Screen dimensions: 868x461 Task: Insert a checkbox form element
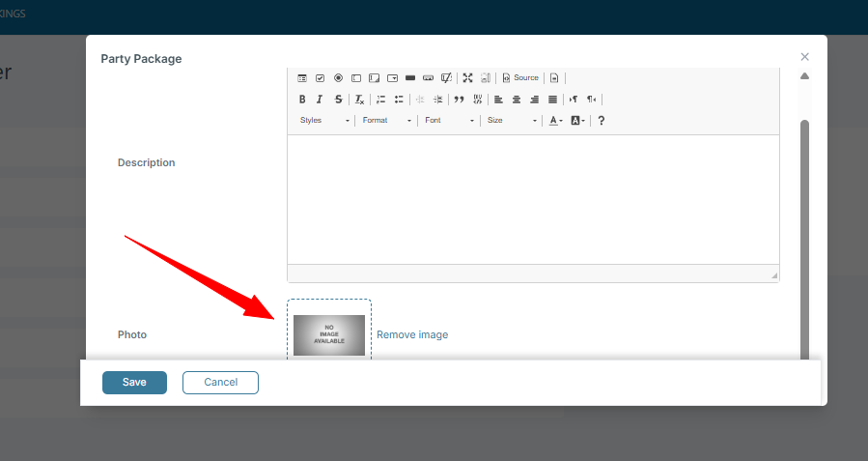(320, 78)
